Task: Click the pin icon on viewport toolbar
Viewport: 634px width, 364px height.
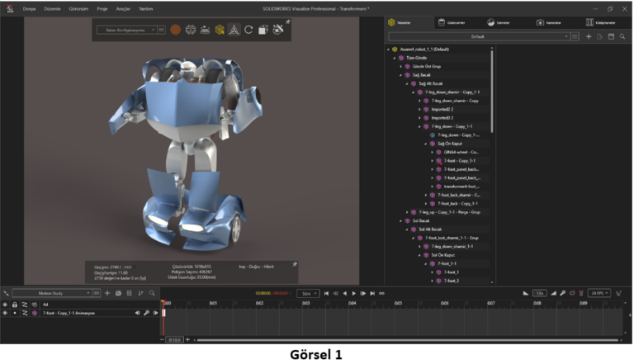Action: pyautogui.click(x=288, y=22)
